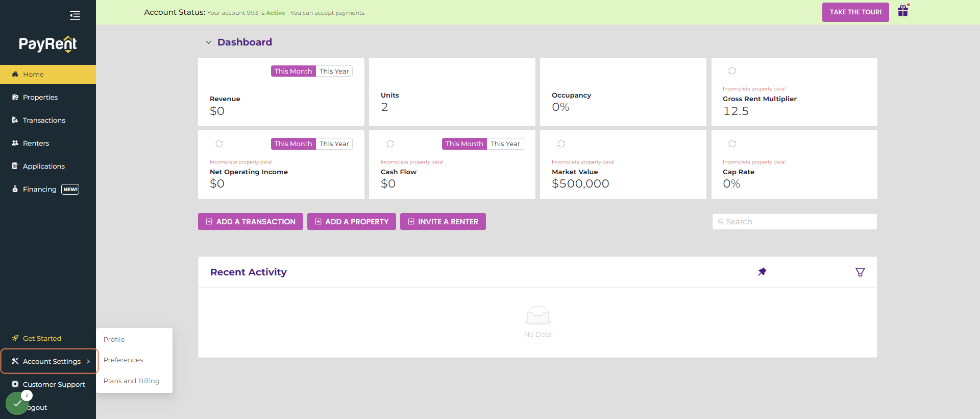Select This Year on Net Operating Income
Screen dimensions: 980x419
(334, 144)
